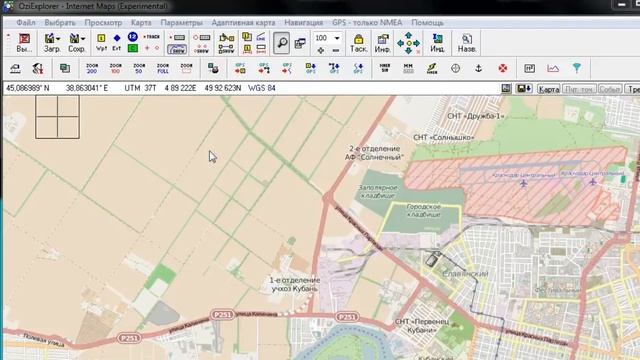
Task: Click the green rectangle toolbar icon
Action: tap(132, 48)
